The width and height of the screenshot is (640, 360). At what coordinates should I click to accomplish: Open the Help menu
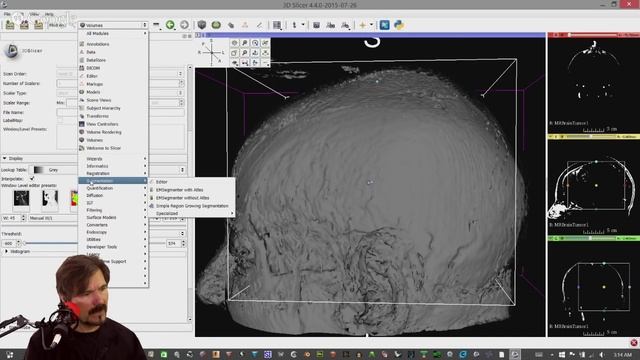[x=49, y=14]
